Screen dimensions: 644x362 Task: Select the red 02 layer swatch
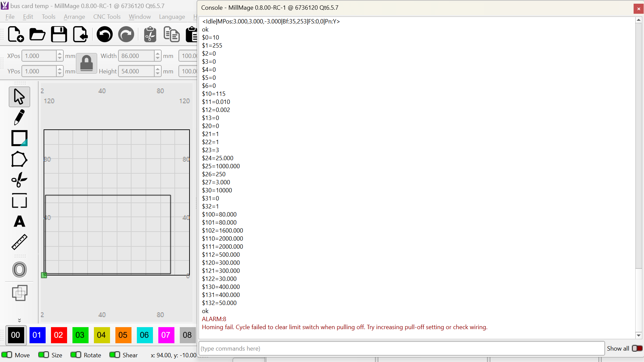tap(58, 335)
